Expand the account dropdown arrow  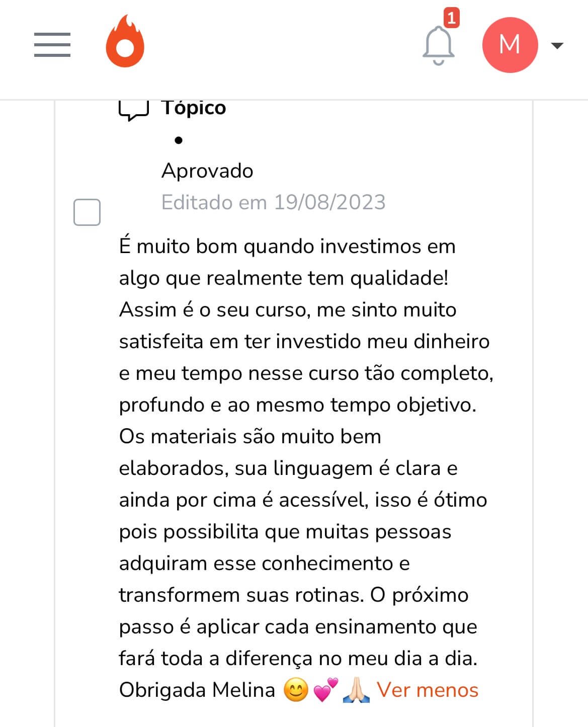[x=557, y=46]
